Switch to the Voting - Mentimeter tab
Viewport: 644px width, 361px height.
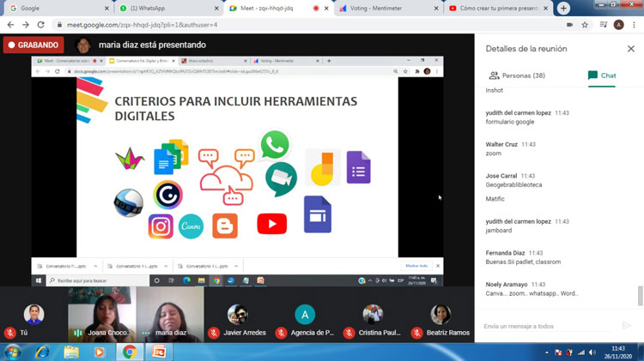(x=388, y=9)
